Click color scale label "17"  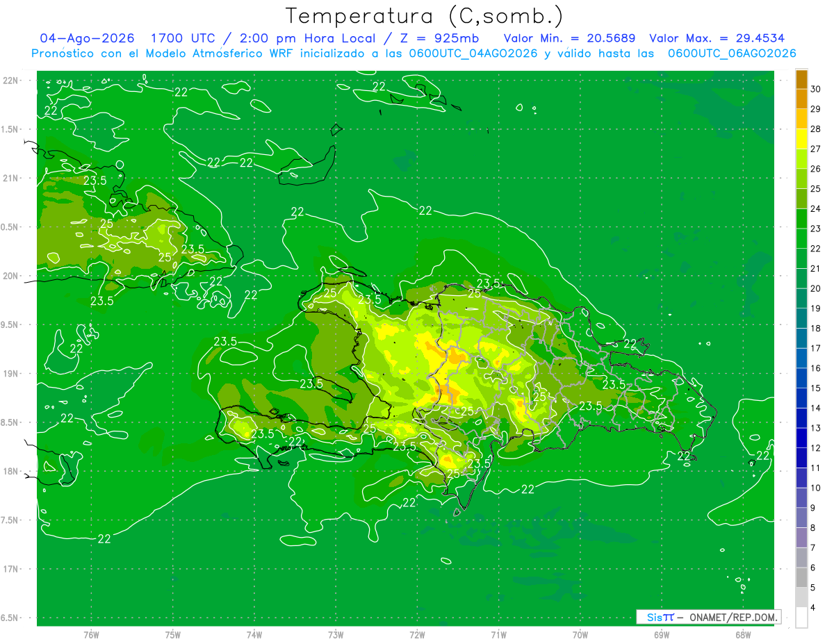pos(815,348)
